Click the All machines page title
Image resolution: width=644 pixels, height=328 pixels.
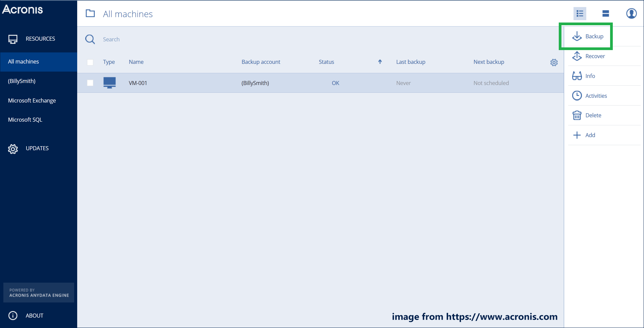(x=128, y=14)
